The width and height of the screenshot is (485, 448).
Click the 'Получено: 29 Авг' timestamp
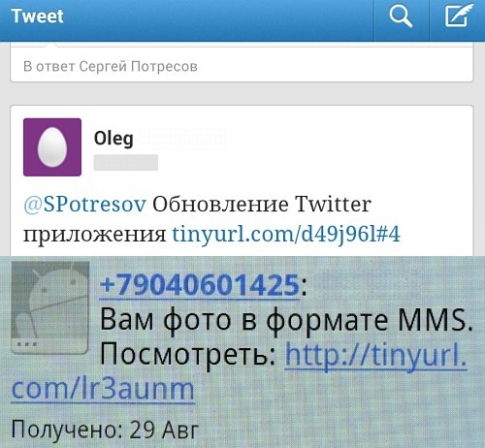pyautogui.click(x=105, y=430)
